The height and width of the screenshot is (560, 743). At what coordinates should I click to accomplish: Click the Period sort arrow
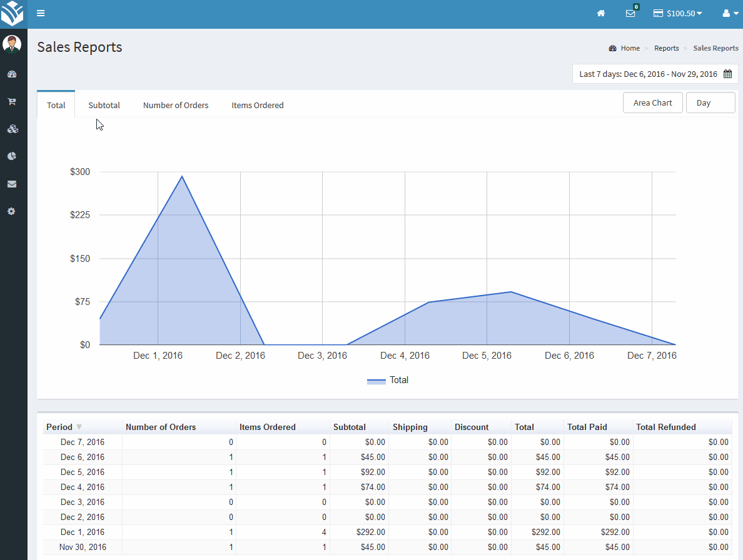[79, 427]
